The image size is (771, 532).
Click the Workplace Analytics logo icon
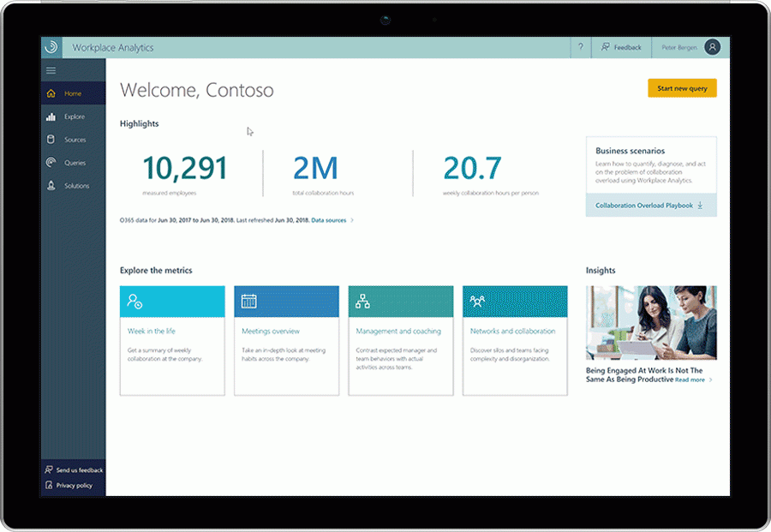[x=51, y=47]
